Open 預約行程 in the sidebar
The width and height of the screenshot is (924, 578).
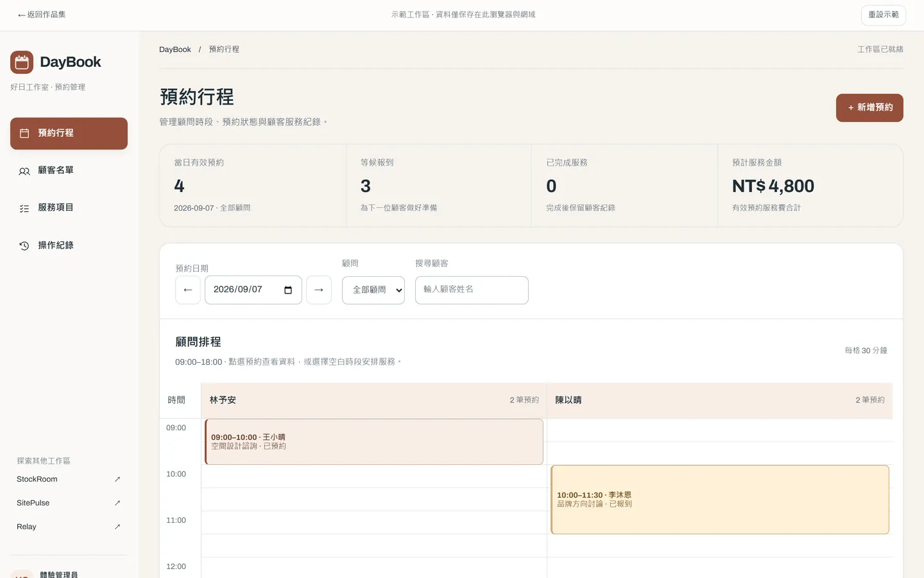pos(69,134)
